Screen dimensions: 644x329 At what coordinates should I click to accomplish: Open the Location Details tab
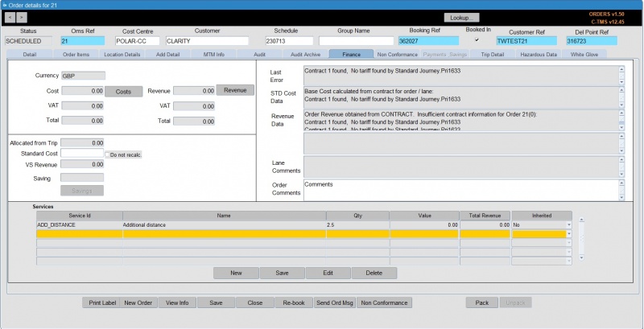click(122, 54)
